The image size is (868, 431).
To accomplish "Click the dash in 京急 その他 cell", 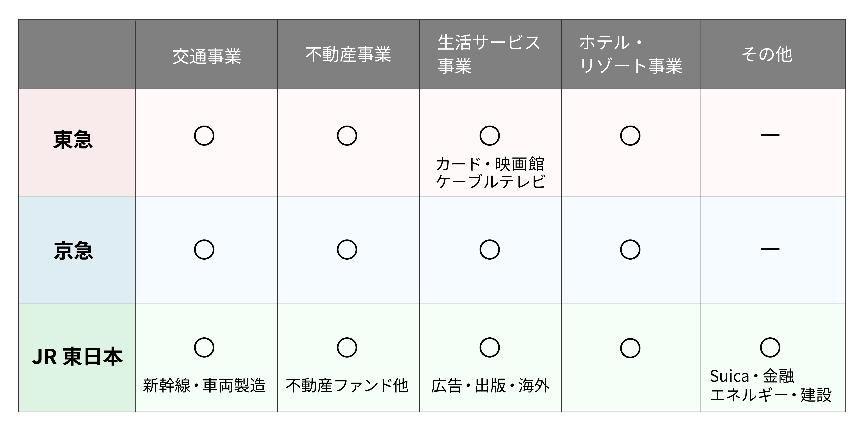I will pyautogui.click(x=770, y=249).
